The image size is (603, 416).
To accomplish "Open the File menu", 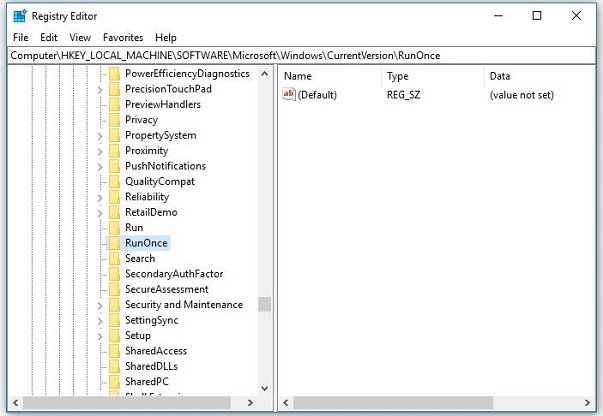I will click(20, 37).
